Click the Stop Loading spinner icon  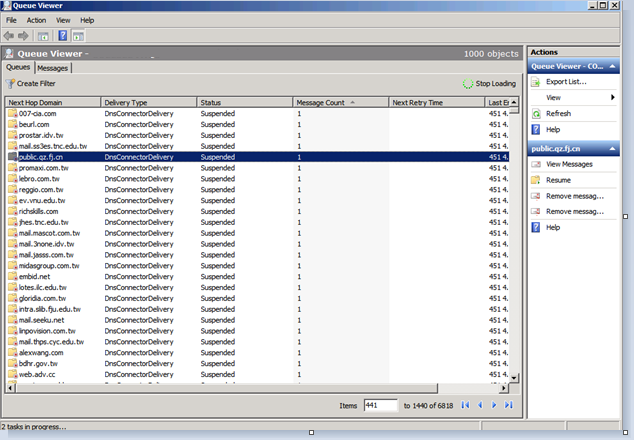468,84
